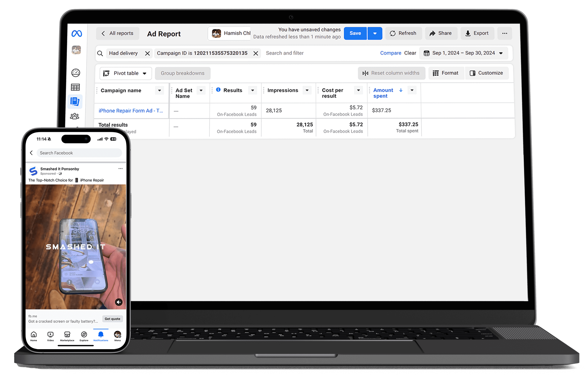This screenshot has height=379, width=588.
Task: Open Marketplace tab on phone
Action: click(67, 336)
